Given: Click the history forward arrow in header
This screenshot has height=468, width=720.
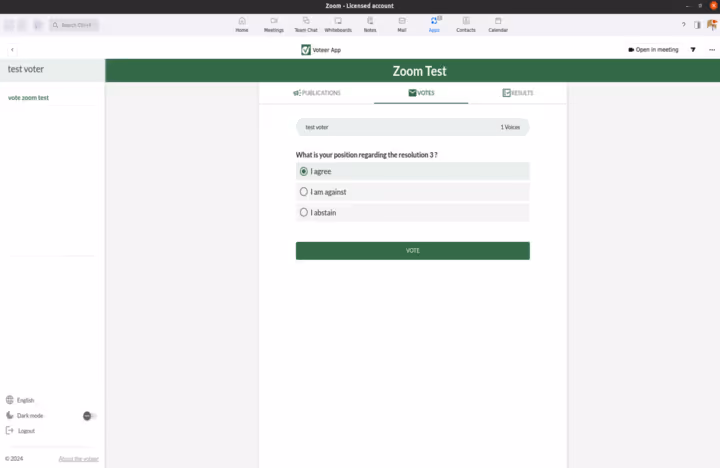Looking at the screenshot, I should click(22, 25).
